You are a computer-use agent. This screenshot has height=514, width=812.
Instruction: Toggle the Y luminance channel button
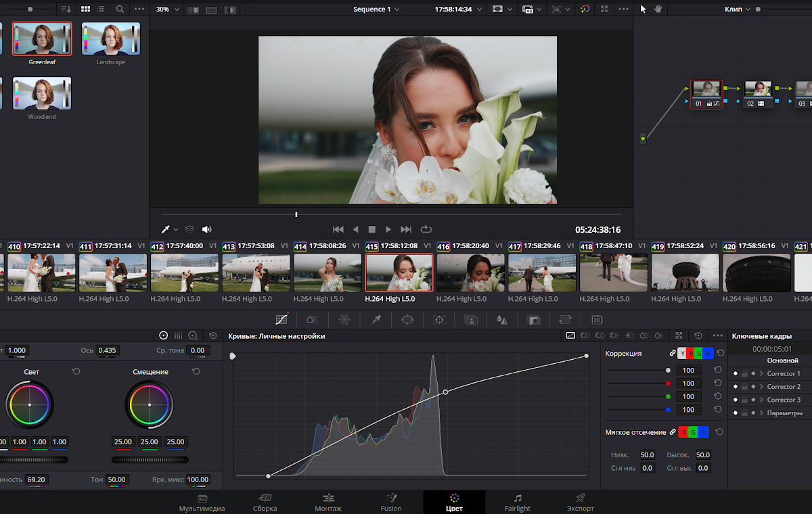[682, 353]
